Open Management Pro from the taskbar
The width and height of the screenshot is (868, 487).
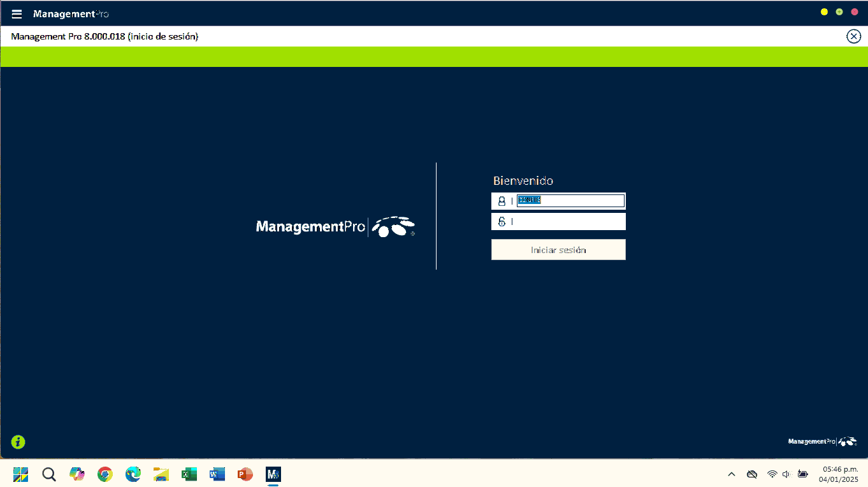point(273,474)
